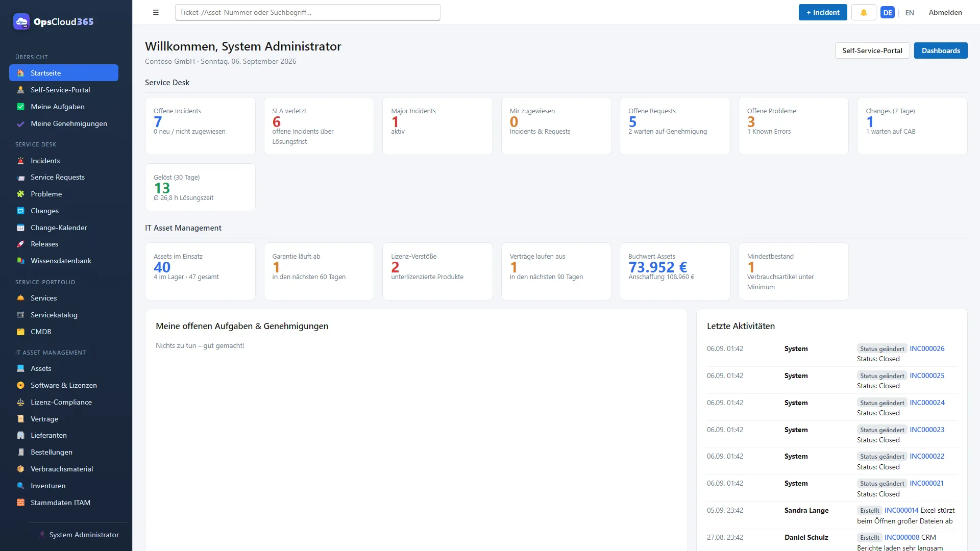Open the Mir zugewiesen card
The width and height of the screenshot is (980, 551).
pos(556,126)
